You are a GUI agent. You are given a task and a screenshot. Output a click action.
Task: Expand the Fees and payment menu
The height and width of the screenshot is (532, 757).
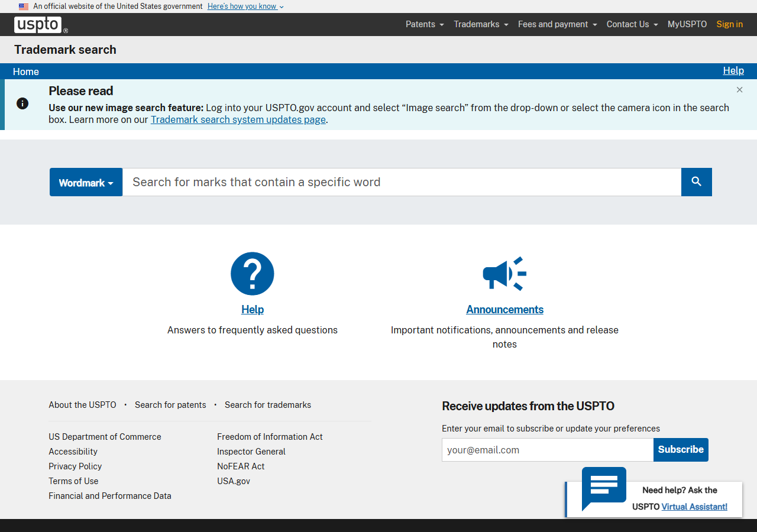[x=557, y=24]
